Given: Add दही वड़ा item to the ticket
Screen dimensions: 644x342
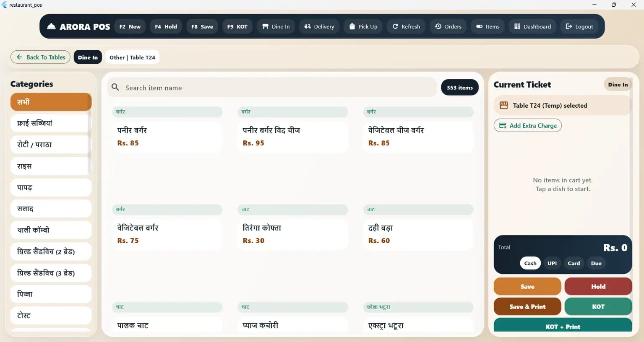Looking at the screenshot, I should pyautogui.click(x=418, y=234).
